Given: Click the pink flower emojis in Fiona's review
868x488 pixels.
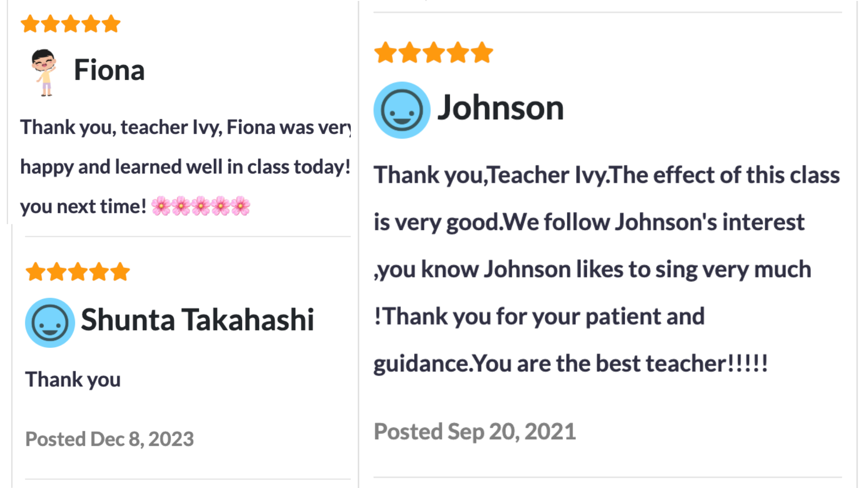Looking at the screenshot, I should (200, 206).
